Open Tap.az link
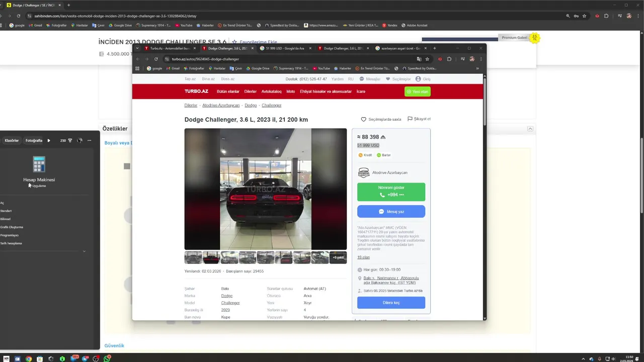Screen dimensions: 644x362 [x=190, y=79]
